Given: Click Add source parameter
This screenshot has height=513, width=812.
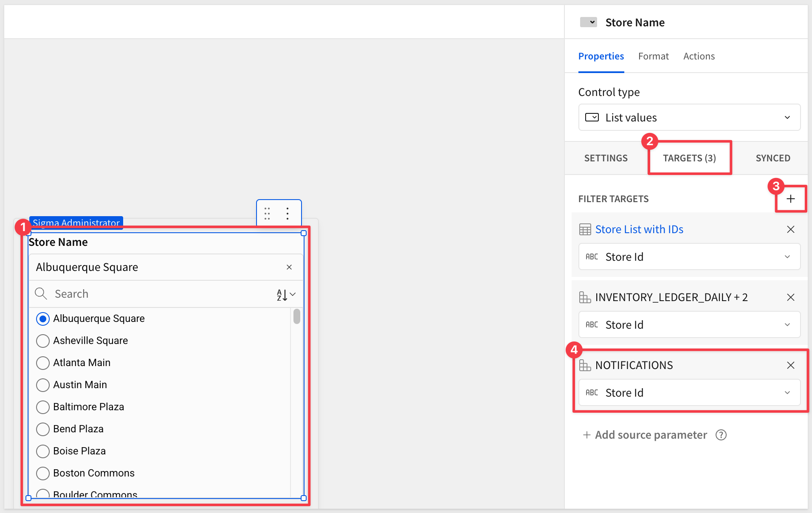Looking at the screenshot, I should pos(645,435).
